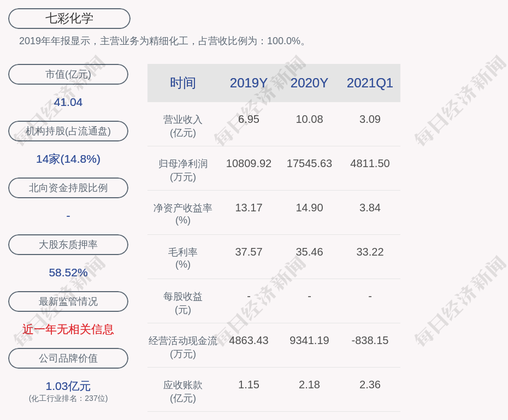Image resolution: width=508 pixels, height=420 pixels.
Task: Select cash flow 9341.19
Action: click(x=309, y=340)
